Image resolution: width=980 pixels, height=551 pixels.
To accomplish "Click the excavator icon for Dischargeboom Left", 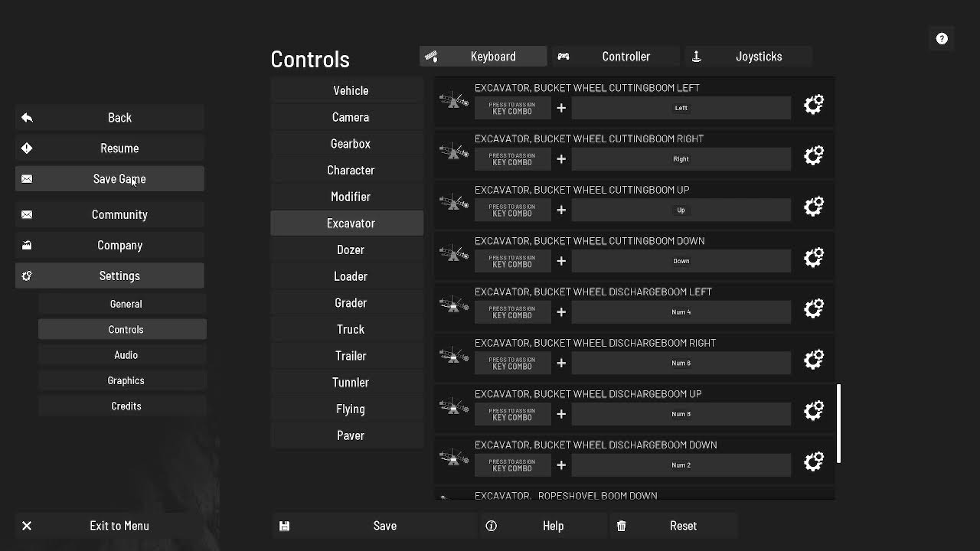I will pyautogui.click(x=454, y=305).
